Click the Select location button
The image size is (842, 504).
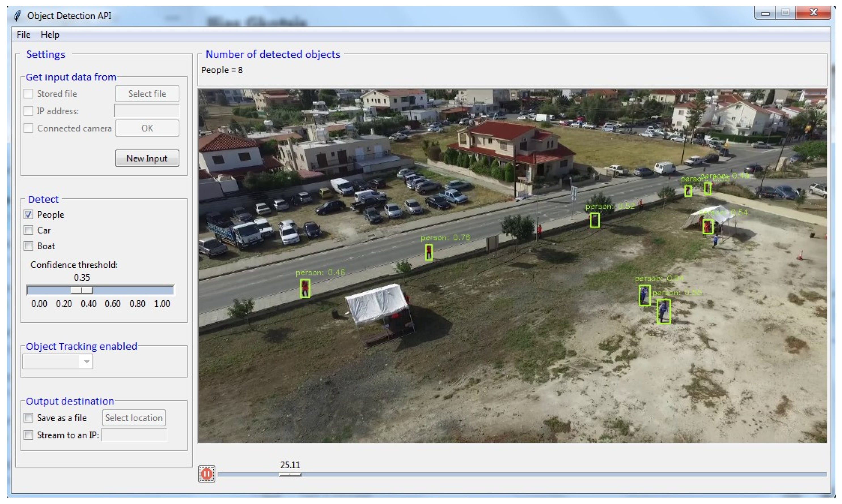point(134,418)
